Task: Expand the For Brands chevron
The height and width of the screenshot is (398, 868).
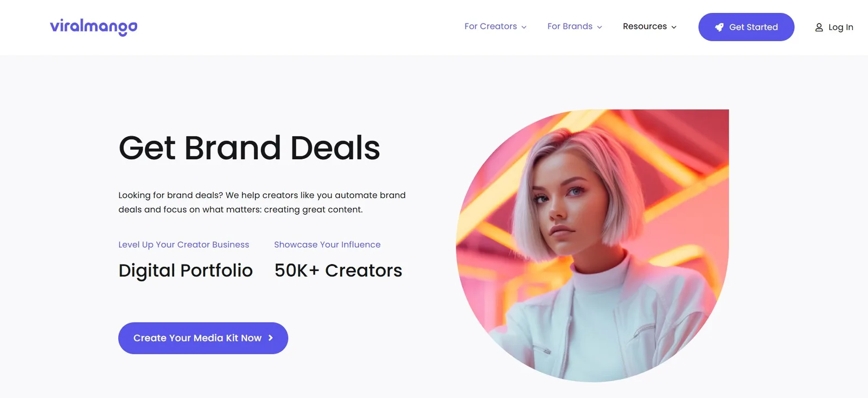Action: [x=599, y=27]
